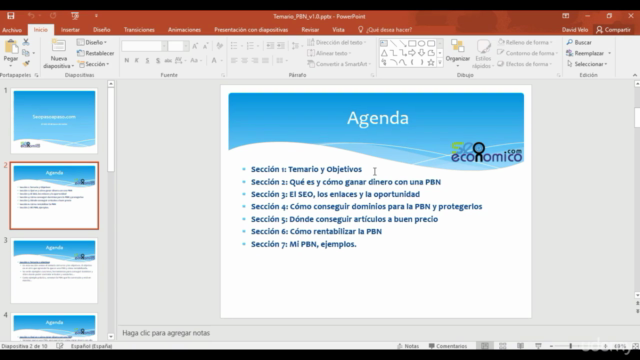This screenshot has height=360, width=640.
Task: Click the zoom out minus button
Action: [x=551, y=346]
